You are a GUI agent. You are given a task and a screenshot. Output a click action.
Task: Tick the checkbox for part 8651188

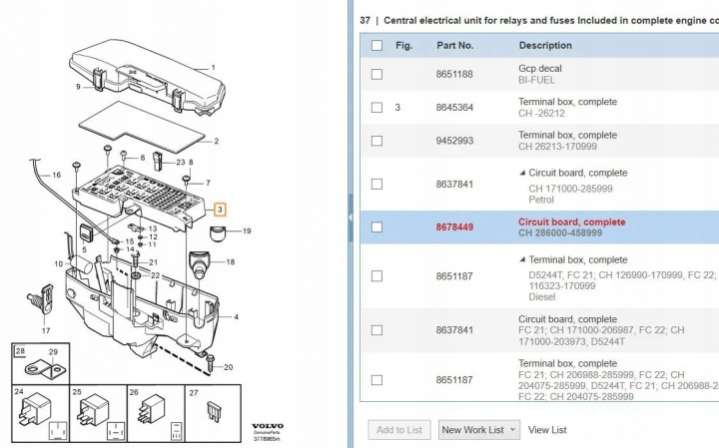coord(377,74)
